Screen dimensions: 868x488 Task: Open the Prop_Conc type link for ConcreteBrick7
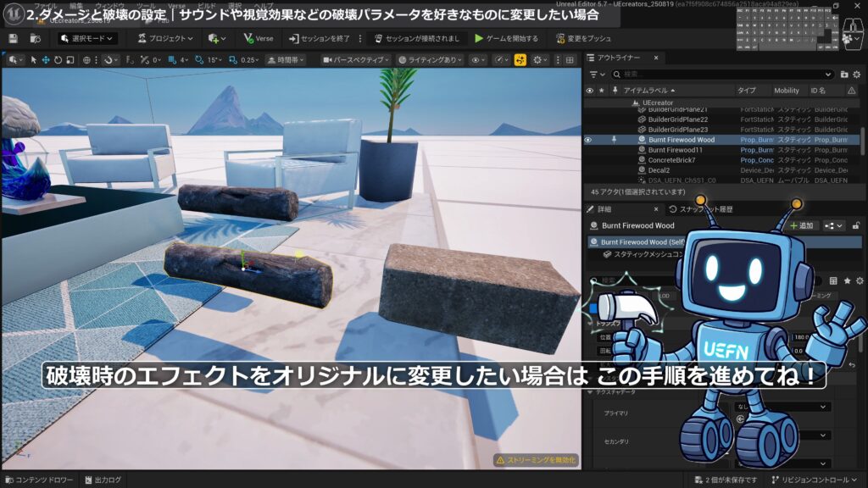(757, 160)
